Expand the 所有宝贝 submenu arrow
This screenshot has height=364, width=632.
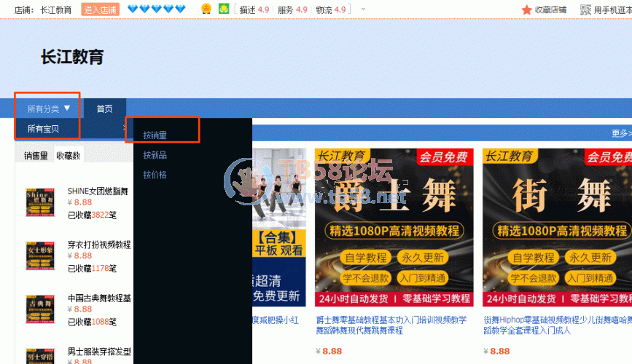tap(125, 129)
